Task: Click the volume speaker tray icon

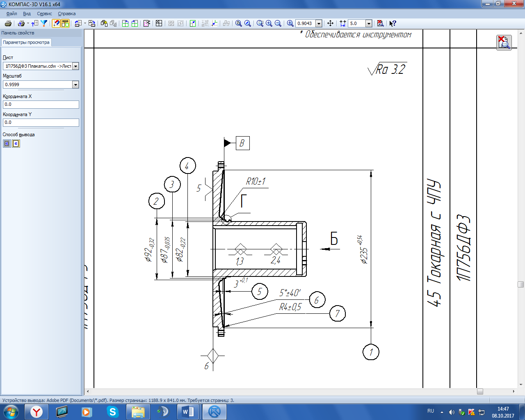Action: 452,412
